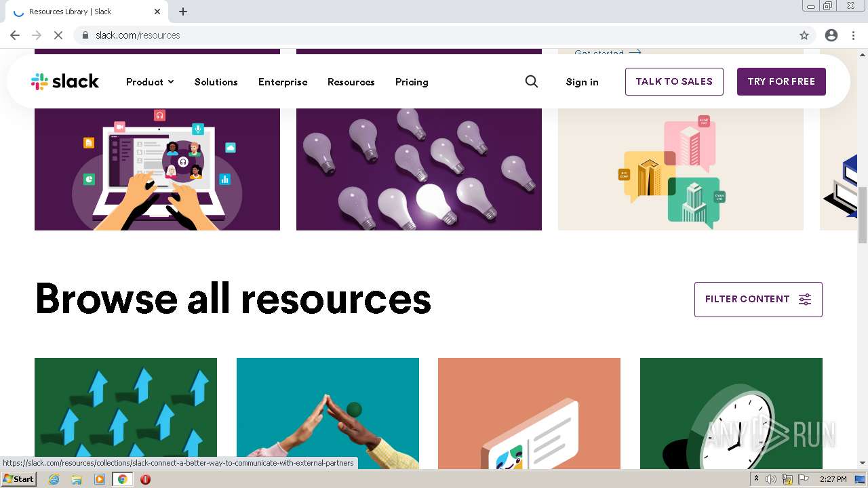This screenshot has width=868, height=488.
Task: Click the scrollbar down arrow
Action: (x=863, y=463)
